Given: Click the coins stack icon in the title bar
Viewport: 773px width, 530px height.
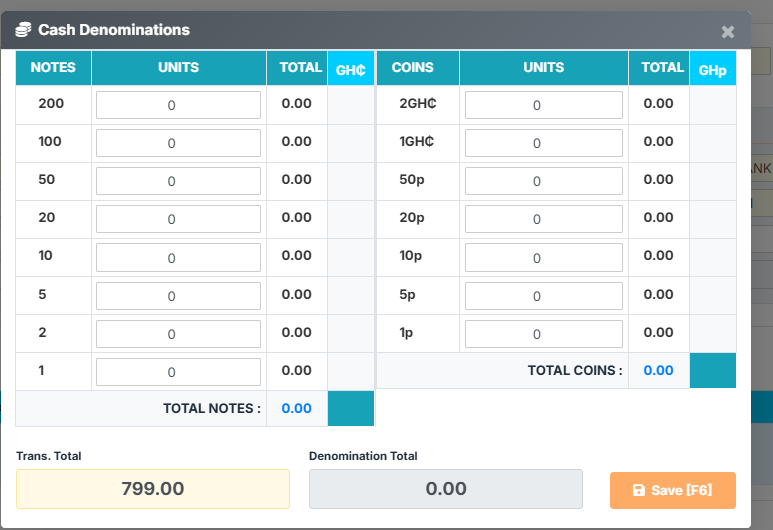Looking at the screenshot, I should (x=23, y=30).
